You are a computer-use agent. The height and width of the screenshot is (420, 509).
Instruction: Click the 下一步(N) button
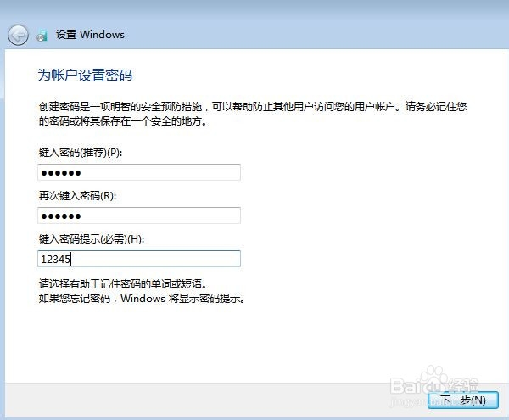point(463,400)
